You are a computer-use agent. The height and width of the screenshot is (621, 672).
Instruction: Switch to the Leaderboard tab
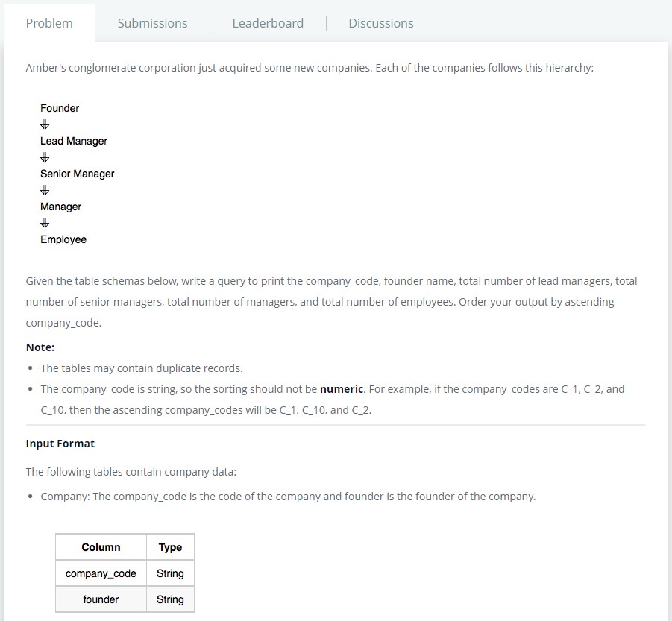pyautogui.click(x=268, y=23)
